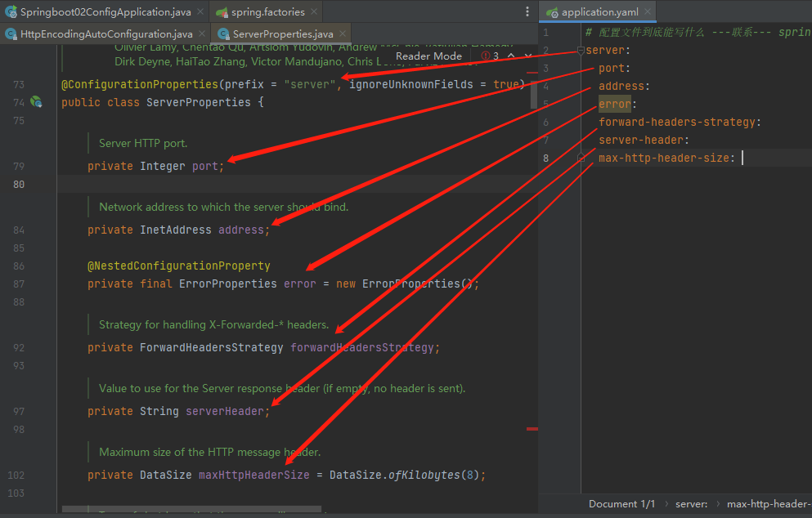Select the ServerProperties.java tab
This screenshot has height=518, width=812.
pos(283,34)
